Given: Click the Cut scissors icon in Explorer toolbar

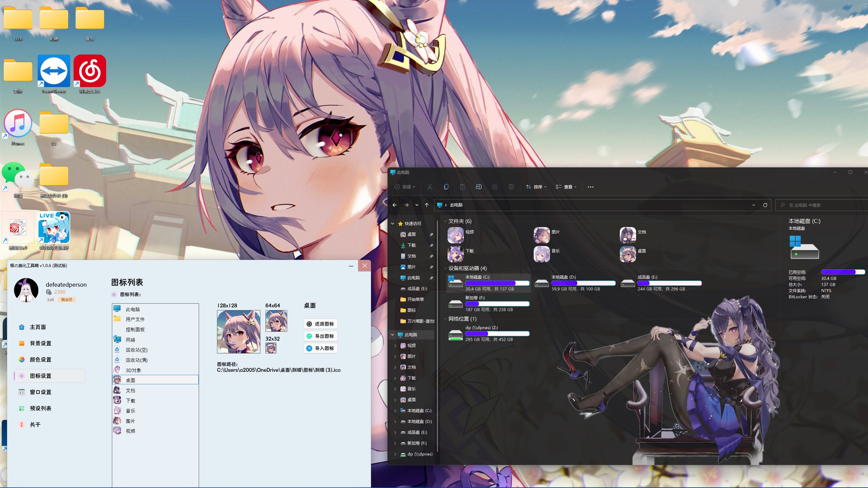Looking at the screenshot, I should coord(430,187).
